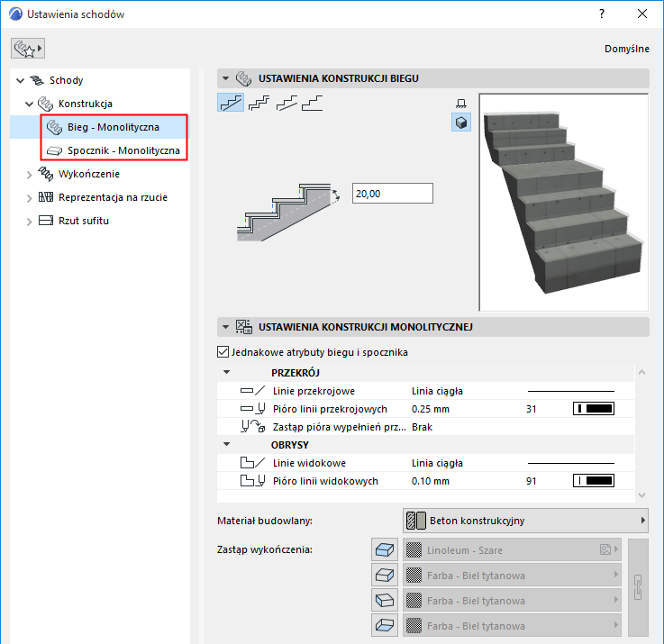664x644 pixels.
Task: Collapse the OBRYSY group
Action: pyautogui.click(x=226, y=444)
